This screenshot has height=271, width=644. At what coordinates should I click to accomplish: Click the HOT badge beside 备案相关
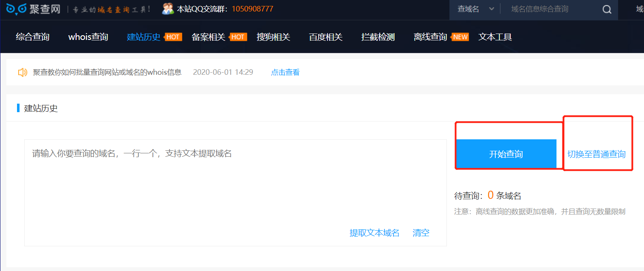[238, 37]
